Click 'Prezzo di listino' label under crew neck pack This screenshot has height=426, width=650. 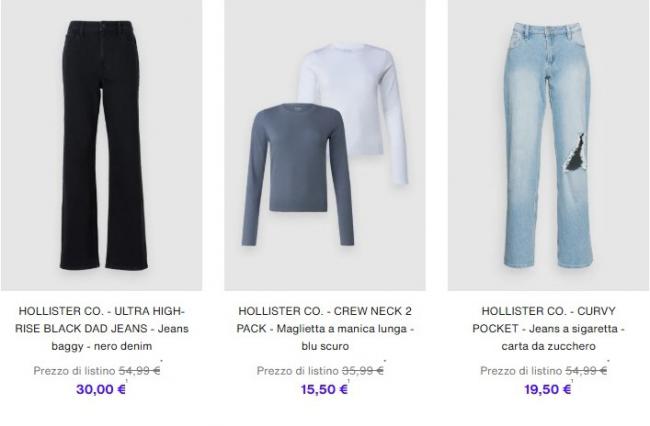[298, 370]
